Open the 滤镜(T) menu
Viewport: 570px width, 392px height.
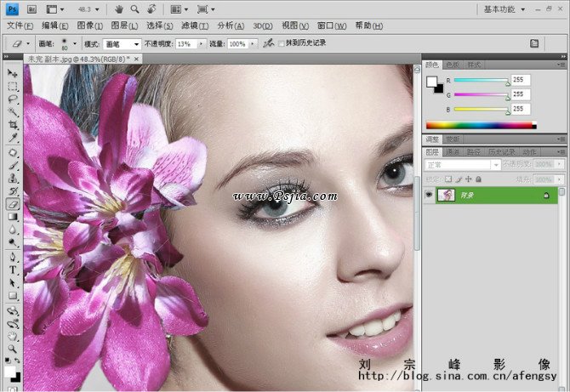tap(195, 26)
